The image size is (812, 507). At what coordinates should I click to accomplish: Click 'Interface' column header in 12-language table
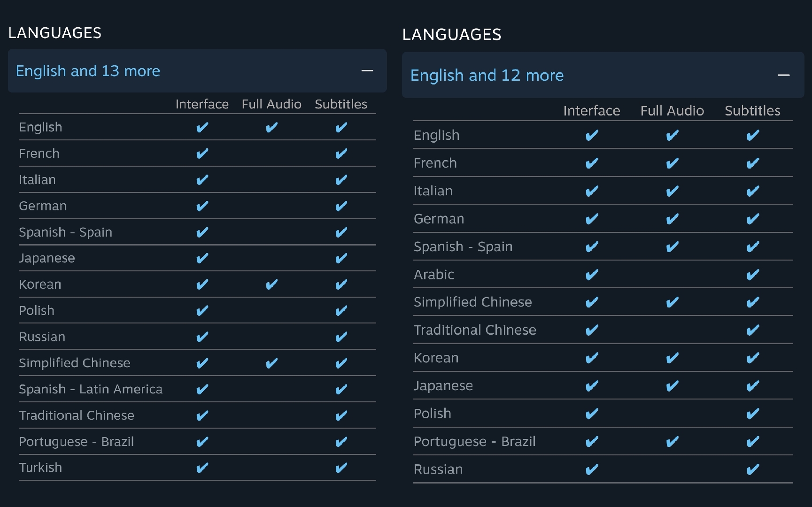[592, 111]
